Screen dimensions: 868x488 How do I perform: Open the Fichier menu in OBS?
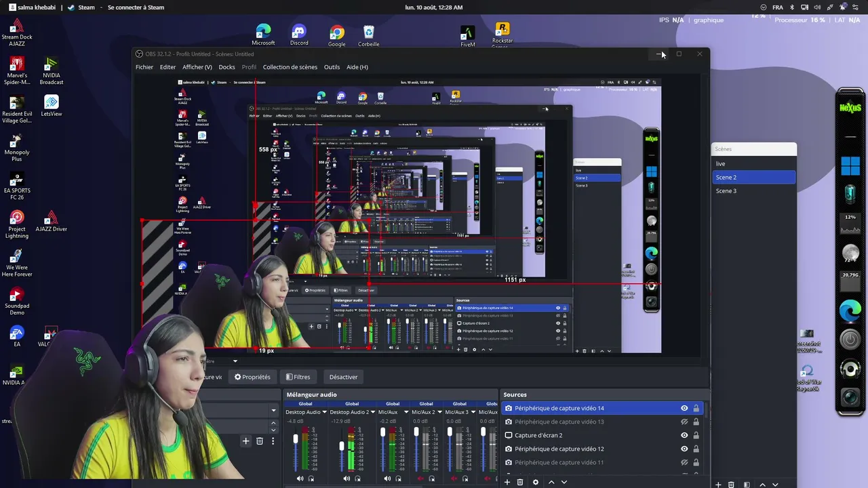point(144,67)
